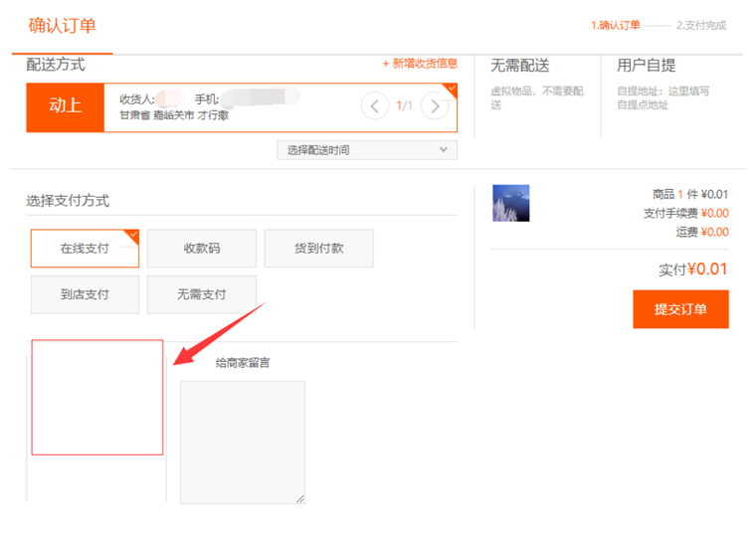
Task: Choose 货到付款 as payment method
Action: coord(318,248)
